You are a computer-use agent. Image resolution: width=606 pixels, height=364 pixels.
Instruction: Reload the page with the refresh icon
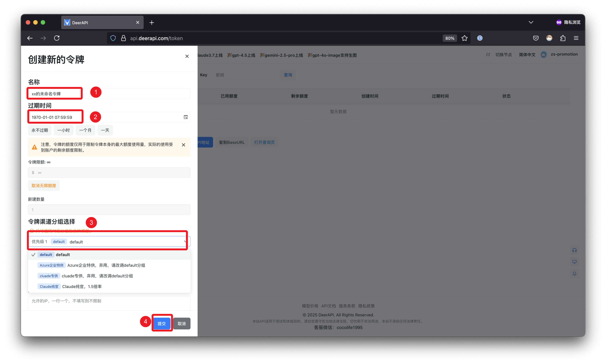(57, 38)
